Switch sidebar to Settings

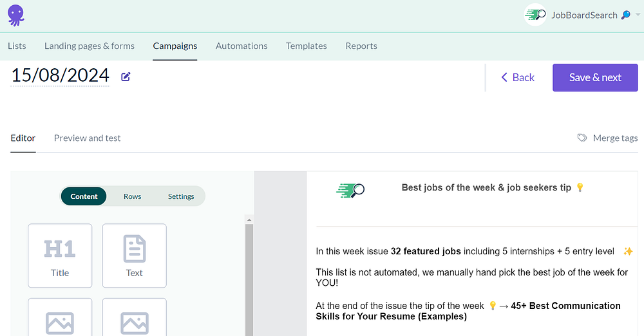pyautogui.click(x=181, y=196)
